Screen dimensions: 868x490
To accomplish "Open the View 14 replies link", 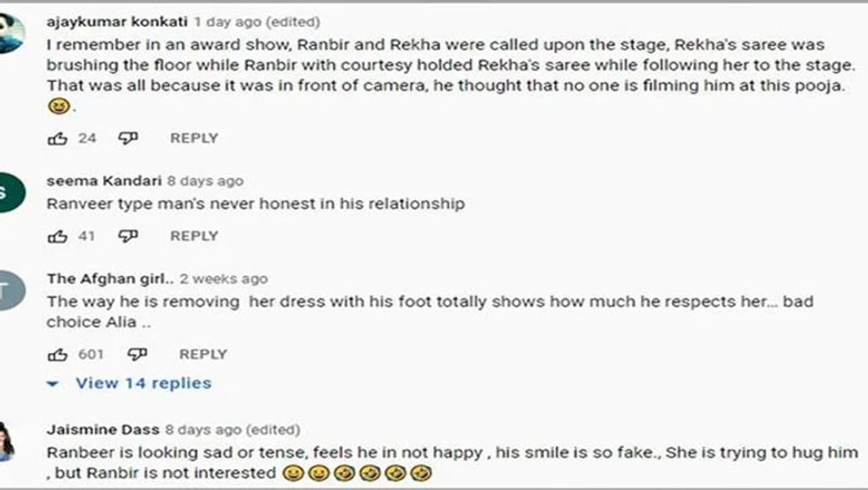I will tap(143, 383).
